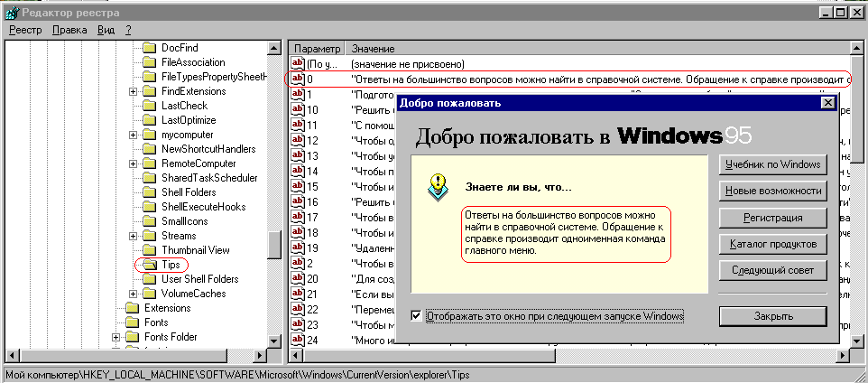Select the FileTypesPropertySheetH key label
This screenshot has width=868, height=383.
214,77
